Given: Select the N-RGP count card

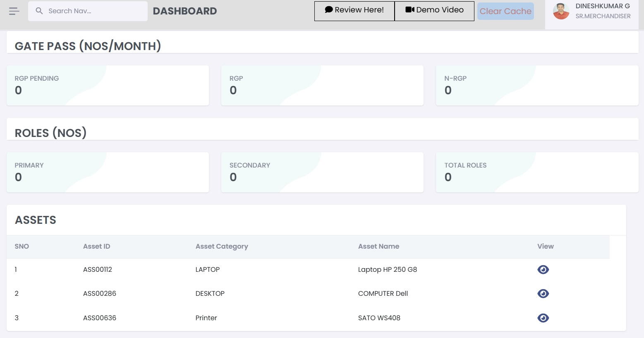Looking at the screenshot, I should (x=537, y=85).
